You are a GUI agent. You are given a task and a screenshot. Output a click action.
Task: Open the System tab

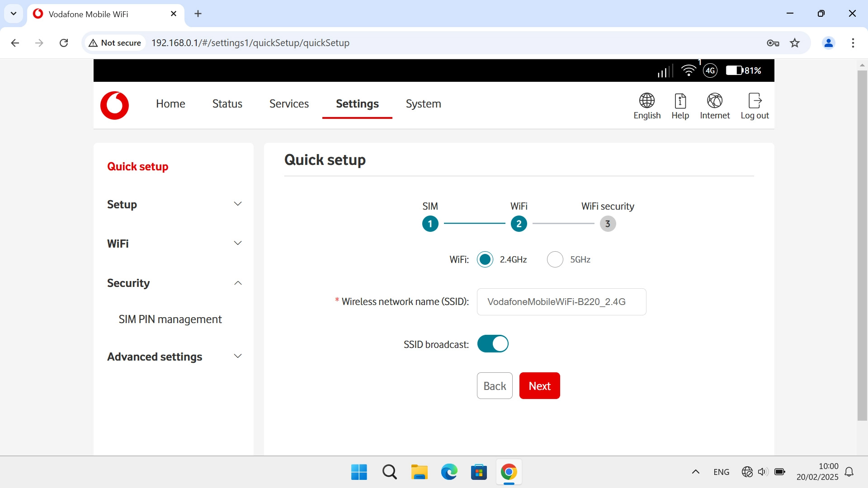[423, 104]
